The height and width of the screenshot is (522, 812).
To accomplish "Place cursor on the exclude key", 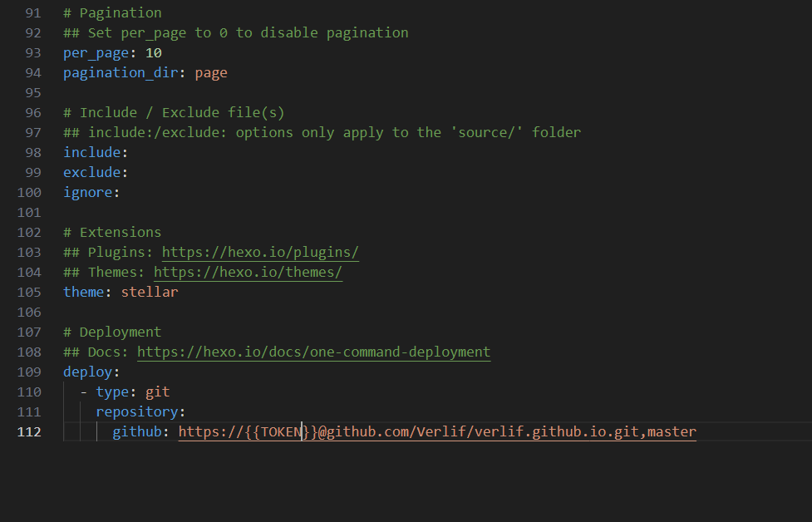I will pos(91,172).
